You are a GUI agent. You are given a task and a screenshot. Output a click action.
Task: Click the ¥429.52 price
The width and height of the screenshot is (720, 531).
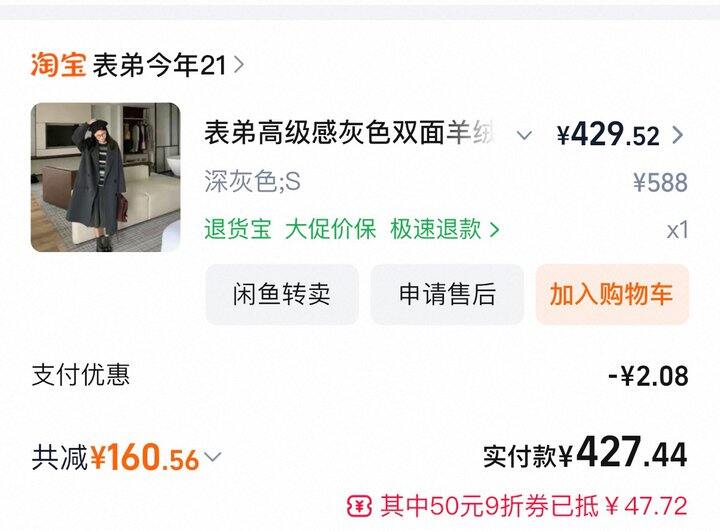[x=608, y=135]
